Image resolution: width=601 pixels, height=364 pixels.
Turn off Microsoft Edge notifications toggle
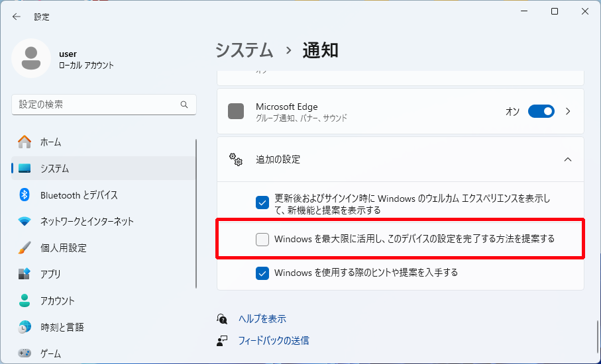pyautogui.click(x=541, y=111)
